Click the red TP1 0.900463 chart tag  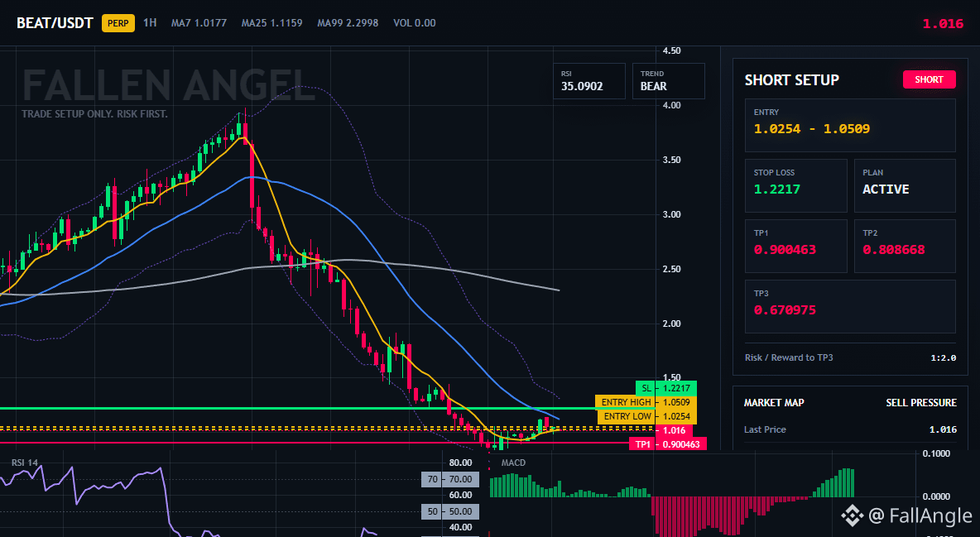pos(668,444)
